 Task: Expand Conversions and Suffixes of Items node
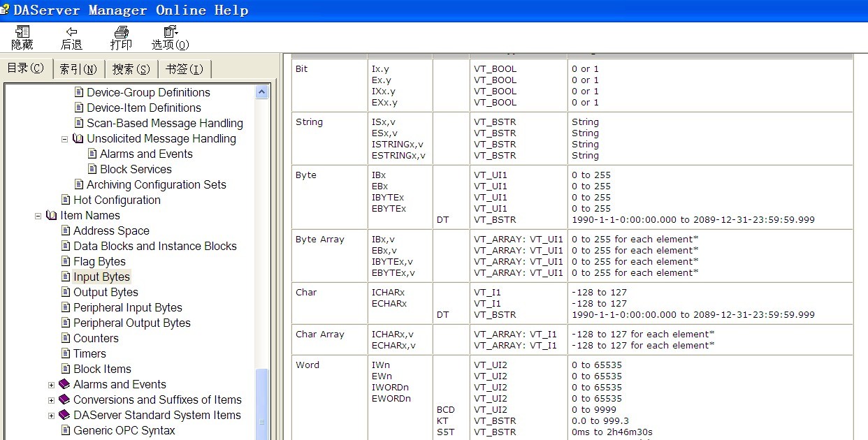point(51,400)
